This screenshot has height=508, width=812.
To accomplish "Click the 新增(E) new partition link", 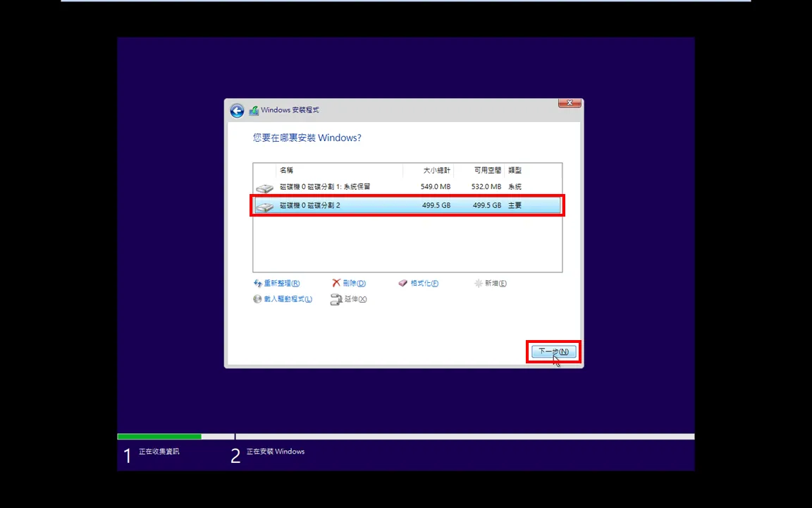I will click(x=496, y=283).
